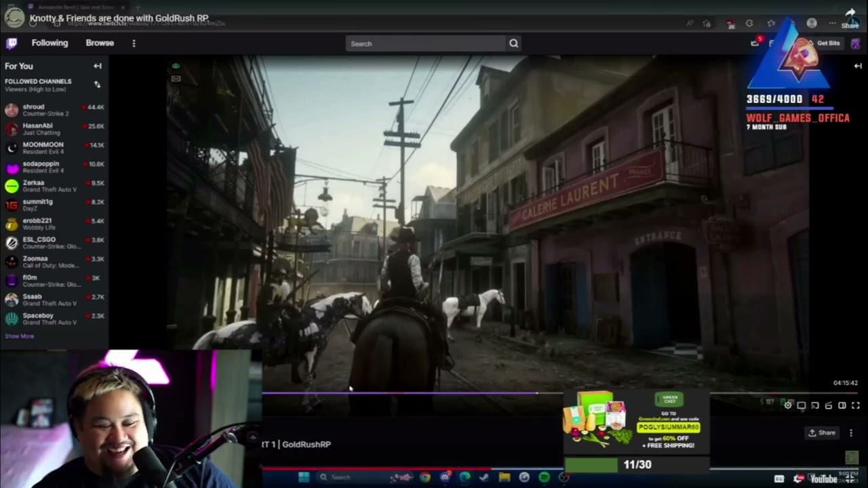The height and width of the screenshot is (488, 868).
Task: Open sodapoppin's channel avatar
Action: [x=12, y=167]
